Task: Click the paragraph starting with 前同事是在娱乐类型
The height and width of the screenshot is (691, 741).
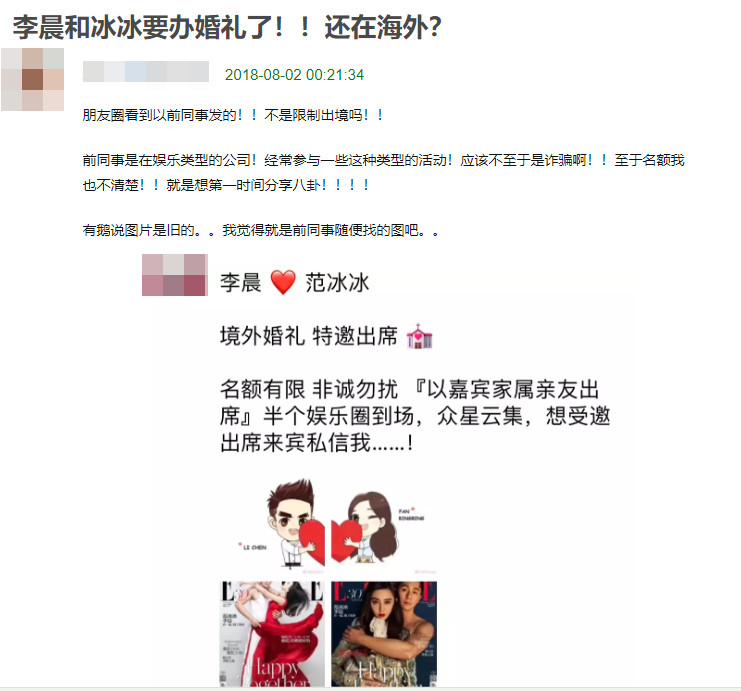Action: pyautogui.click(x=383, y=173)
